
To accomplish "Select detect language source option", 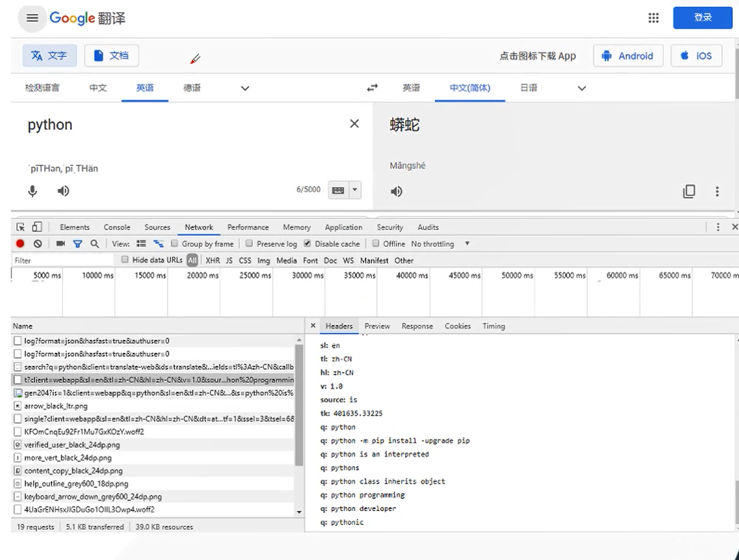I will click(x=42, y=88).
